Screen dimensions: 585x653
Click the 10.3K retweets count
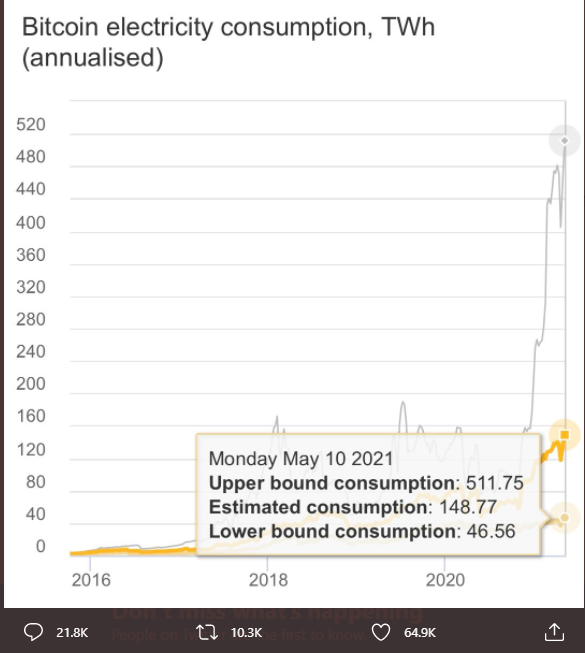click(246, 633)
